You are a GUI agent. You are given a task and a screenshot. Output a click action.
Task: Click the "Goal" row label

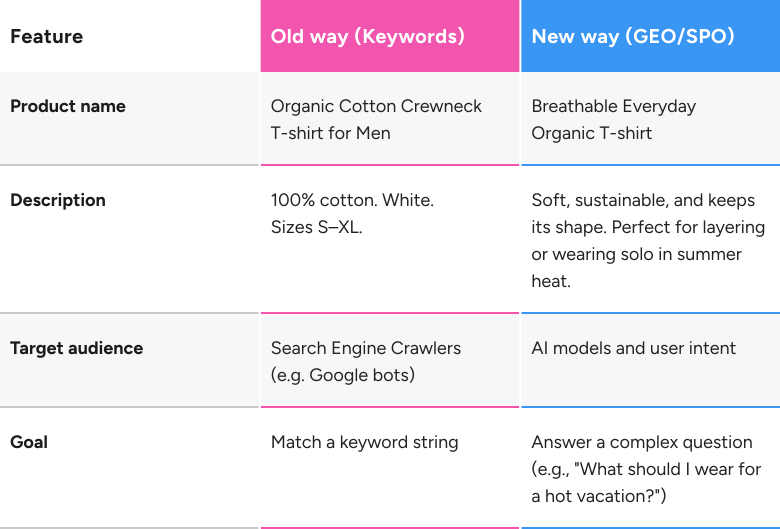29,442
